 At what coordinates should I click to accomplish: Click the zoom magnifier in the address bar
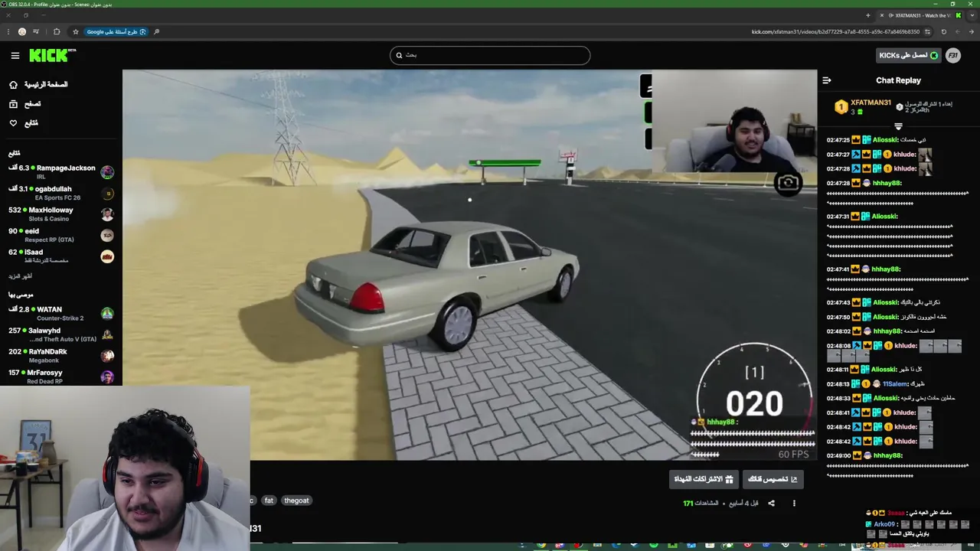(157, 32)
